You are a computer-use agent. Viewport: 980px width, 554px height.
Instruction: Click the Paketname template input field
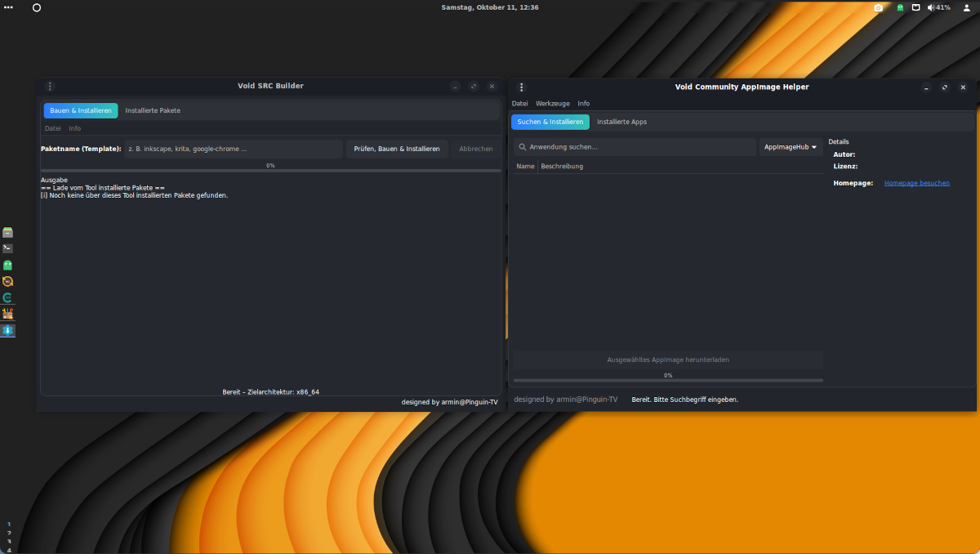pyautogui.click(x=234, y=149)
